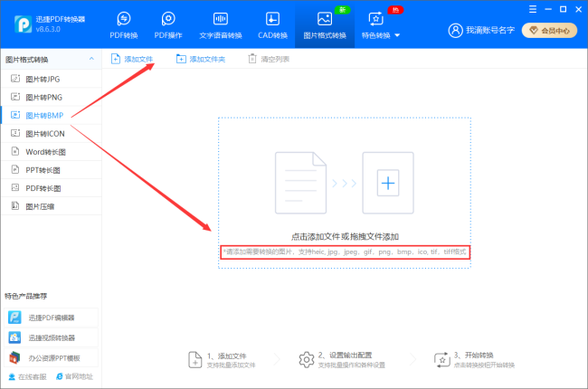This screenshot has height=389, width=588.
Task: Click the step 1 添加文件 icon
Action: [x=195, y=360]
